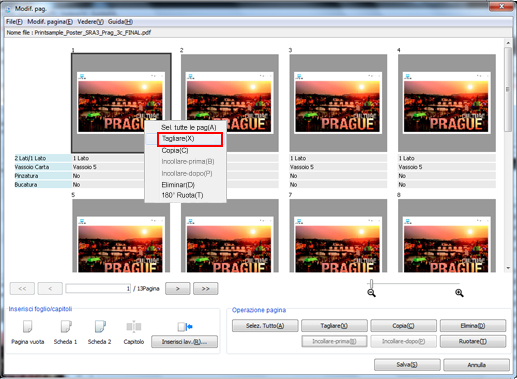
Task: Click the Annulla button
Action: (476, 365)
